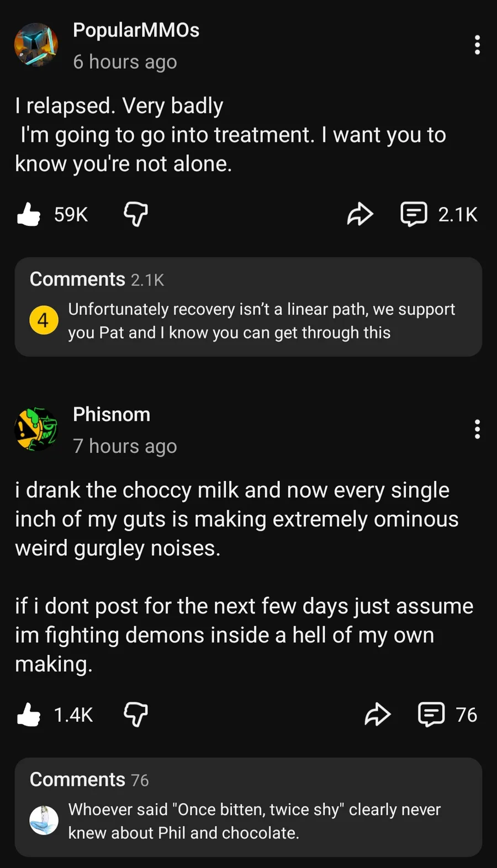The width and height of the screenshot is (497, 868).
Task: Open more options for Phisnom post
Action: click(x=477, y=429)
